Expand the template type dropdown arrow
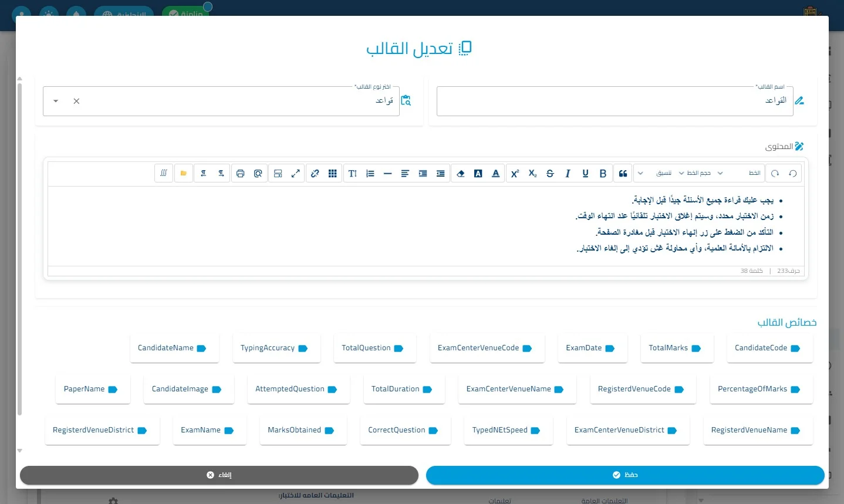The image size is (844, 504). [56, 101]
